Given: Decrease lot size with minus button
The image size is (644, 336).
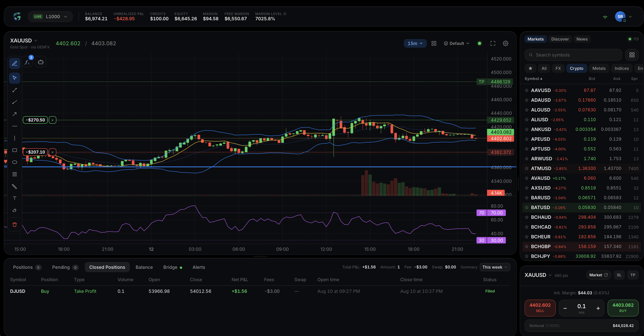Looking at the screenshot, I should 565,308.
